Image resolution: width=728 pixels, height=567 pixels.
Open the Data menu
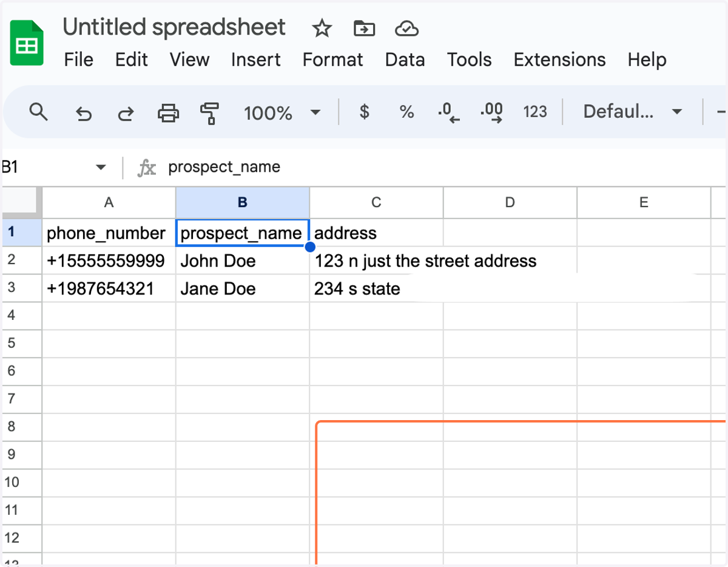pyautogui.click(x=405, y=59)
